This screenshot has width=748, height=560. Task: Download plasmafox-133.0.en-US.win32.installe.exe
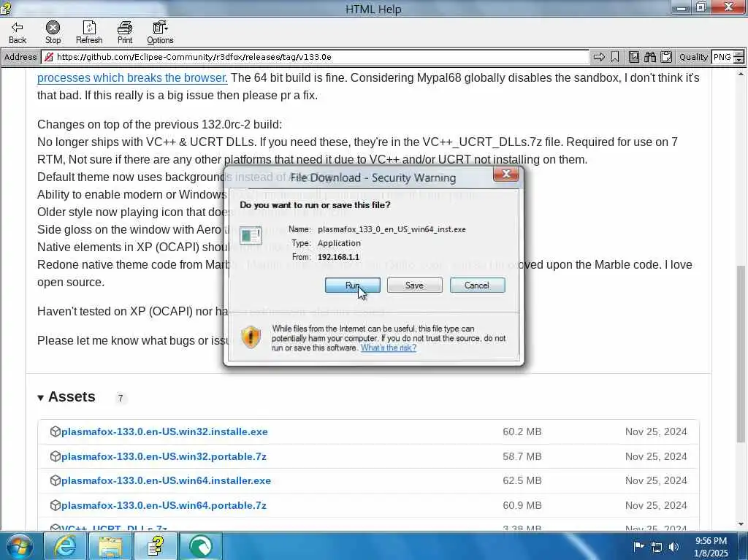tap(164, 431)
